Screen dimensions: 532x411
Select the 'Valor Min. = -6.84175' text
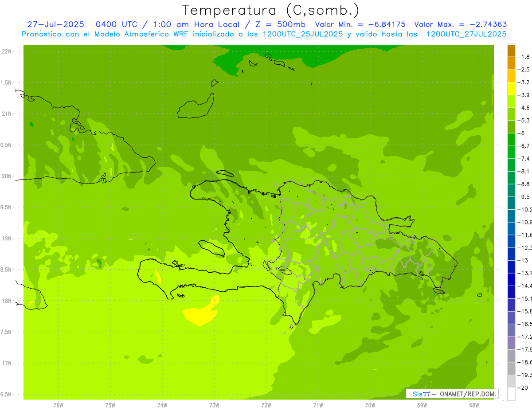360,24
